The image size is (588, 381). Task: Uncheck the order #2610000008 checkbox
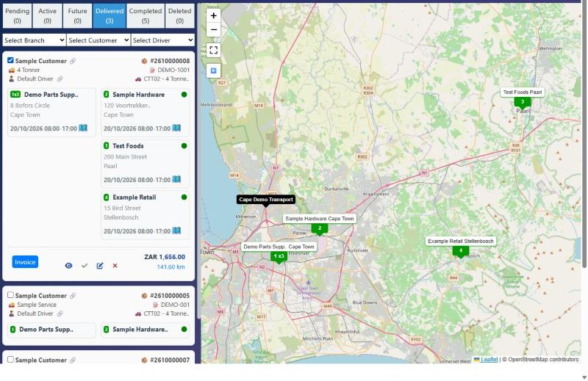(10, 60)
